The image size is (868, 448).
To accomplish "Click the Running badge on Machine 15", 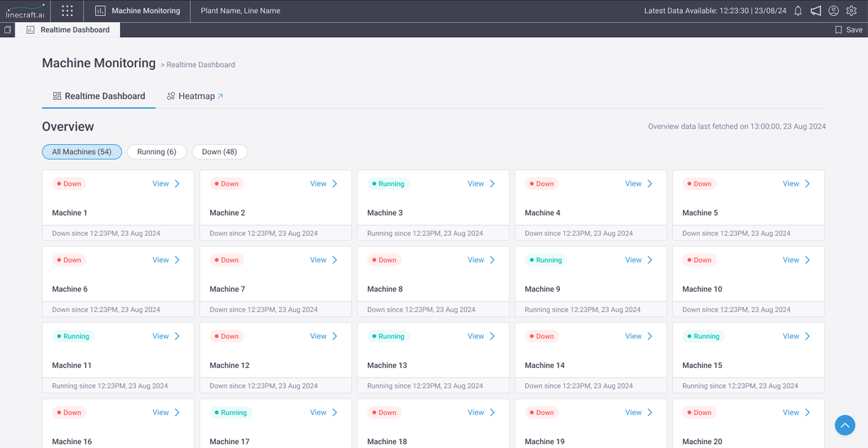I will [703, 336].
